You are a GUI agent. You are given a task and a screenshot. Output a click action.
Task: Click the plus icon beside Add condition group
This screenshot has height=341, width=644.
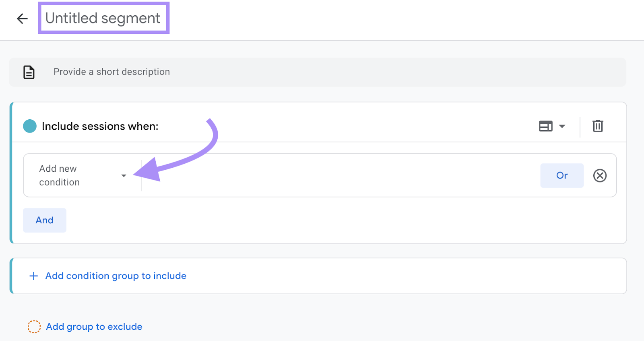[33, 276]
